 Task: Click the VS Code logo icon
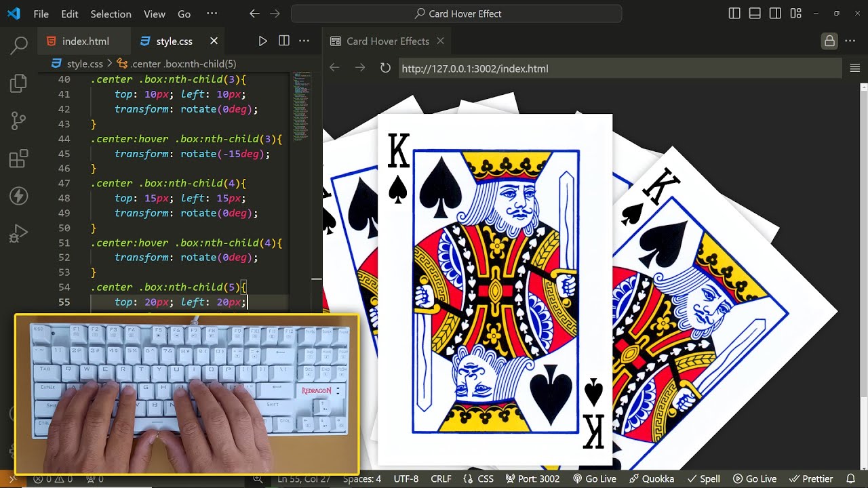point(14,14)
